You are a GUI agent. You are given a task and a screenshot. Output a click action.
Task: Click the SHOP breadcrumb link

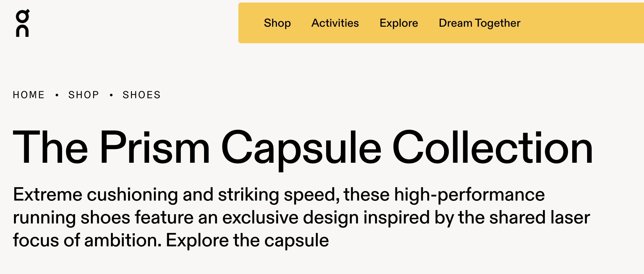(x=84, y=95)
